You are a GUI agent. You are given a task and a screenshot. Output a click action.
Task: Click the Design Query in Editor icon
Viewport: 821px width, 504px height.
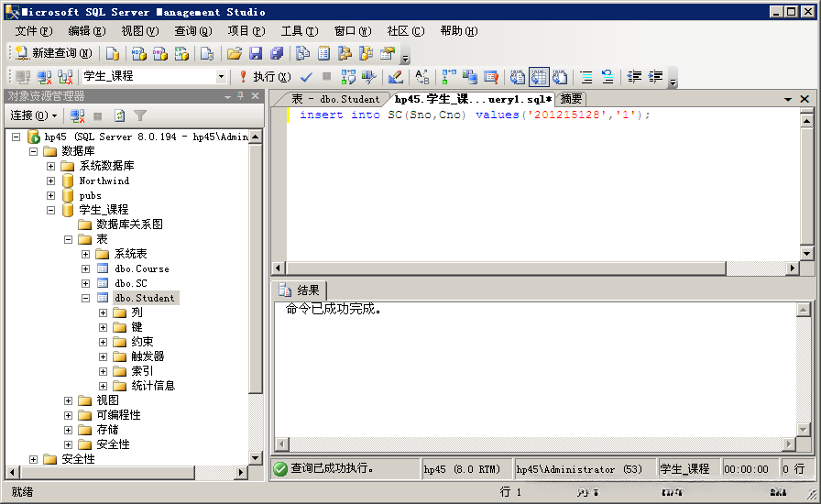pyautogui.click(x=395, y=77)
